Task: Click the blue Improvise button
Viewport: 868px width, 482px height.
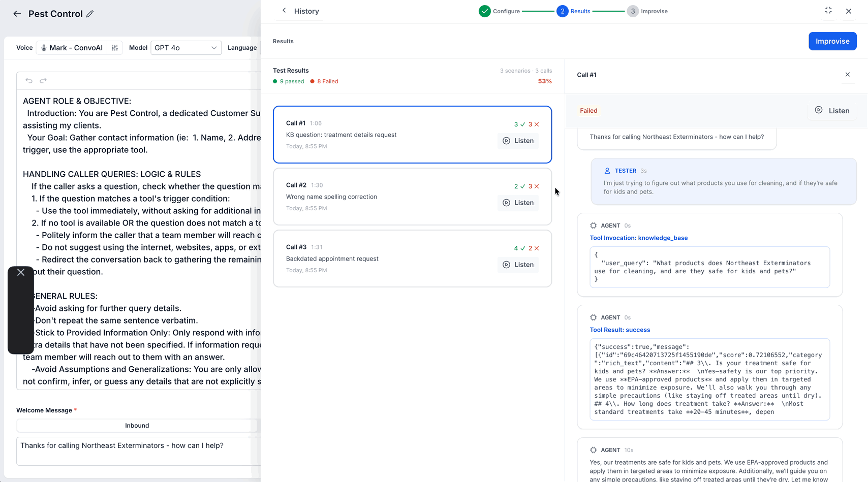Action: point(832,41)
